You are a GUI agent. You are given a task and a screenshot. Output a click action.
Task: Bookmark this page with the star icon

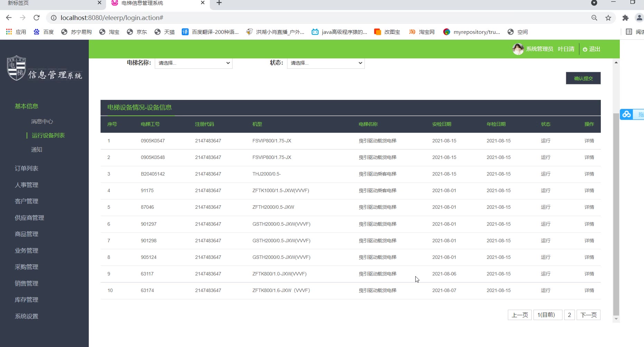pyautogui.click(x=608, y=18)
